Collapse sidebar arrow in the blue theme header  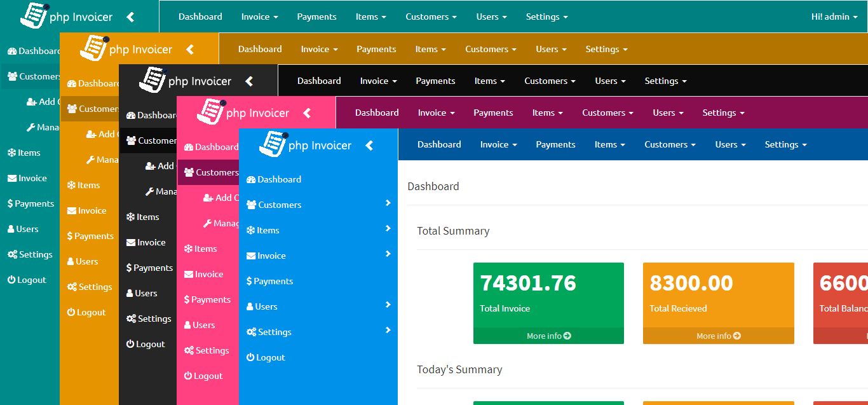(x=369, y=146)
